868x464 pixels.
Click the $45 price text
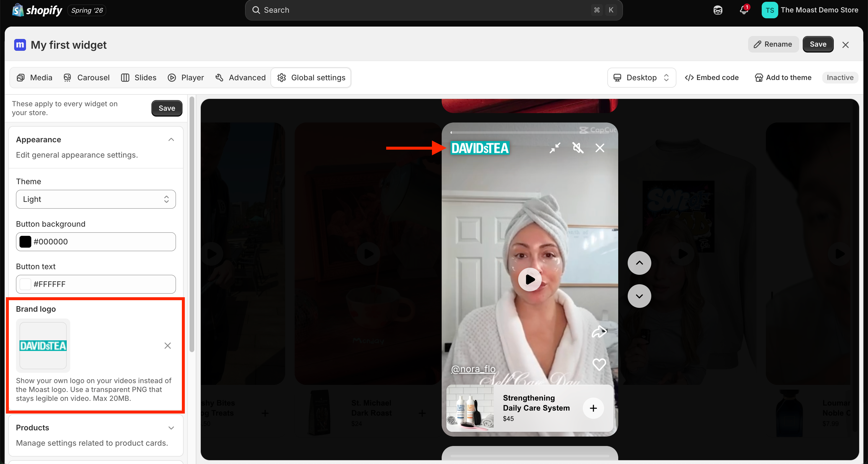click(x=508, y=419)
